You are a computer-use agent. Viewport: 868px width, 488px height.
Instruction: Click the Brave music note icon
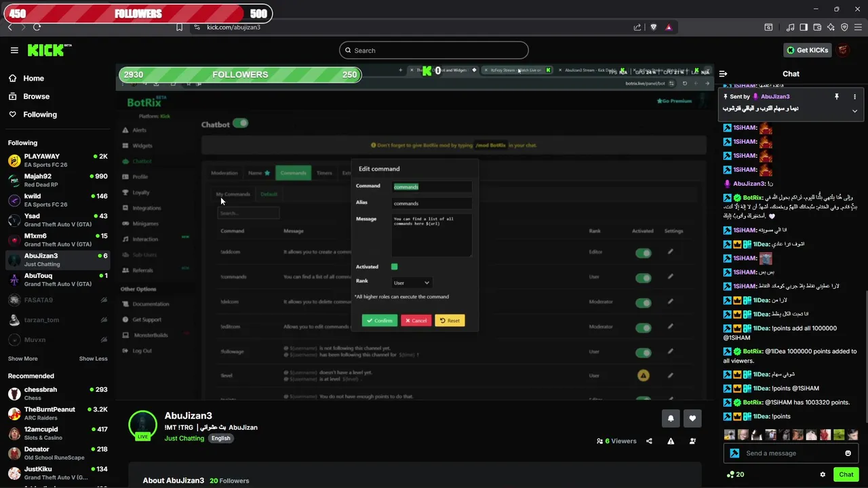(790, 27)
